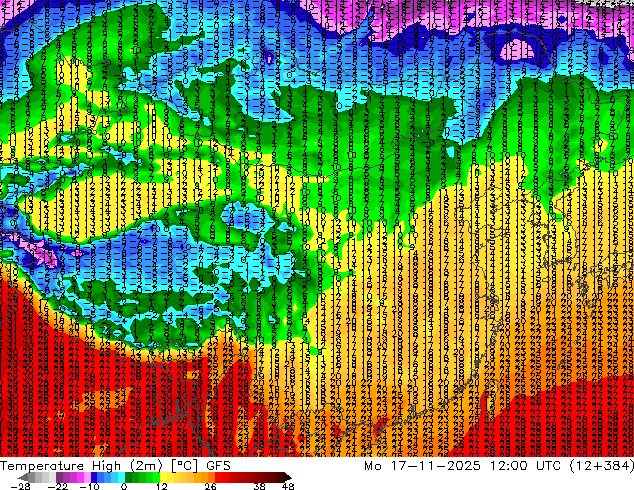This screenshot has height=490, width=634.
Task: Click the legend label "48"
Action: (288, 486)
